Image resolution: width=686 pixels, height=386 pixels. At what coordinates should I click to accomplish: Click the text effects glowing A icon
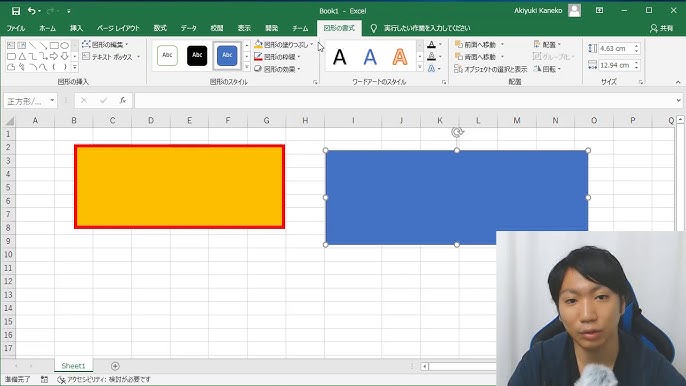[x=431, y=69]
